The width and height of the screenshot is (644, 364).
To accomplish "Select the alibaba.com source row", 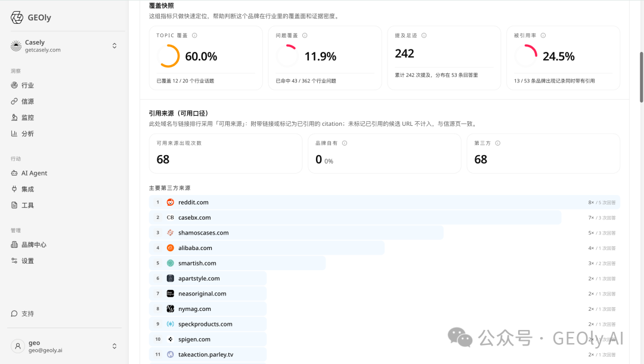I will (x=385, y=248).
